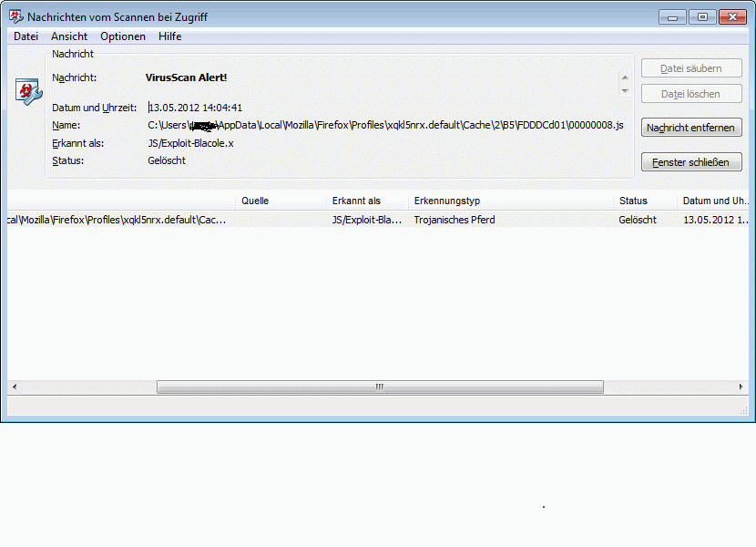Open the Hilfe menu
This screenshot has height=547, width=756.
pos(169,36)
